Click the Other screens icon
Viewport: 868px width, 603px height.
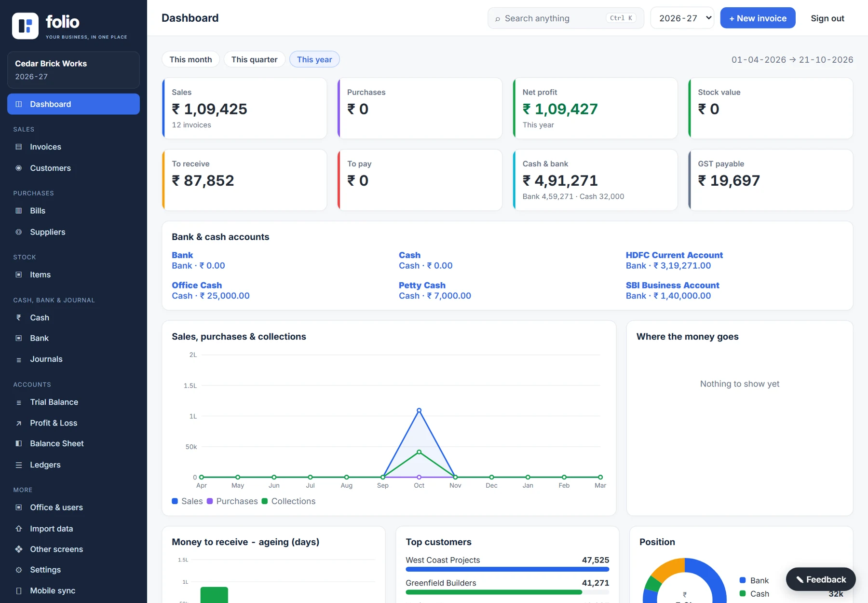coord(19,549)
